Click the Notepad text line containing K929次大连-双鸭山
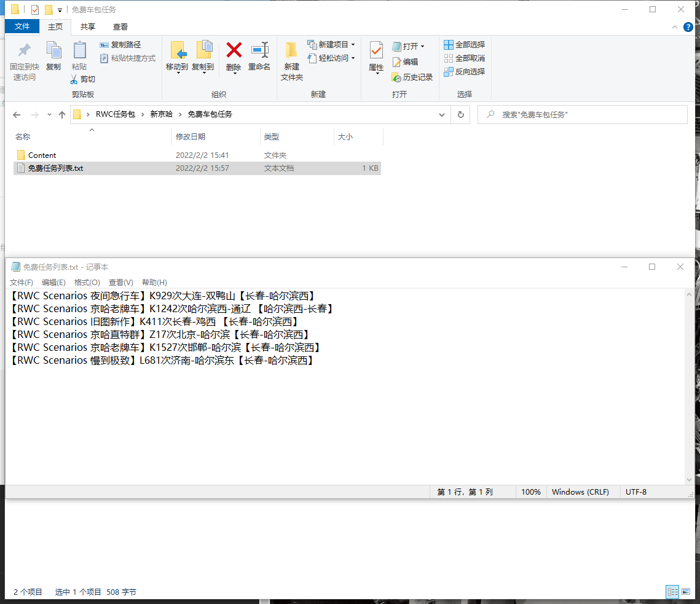This screenshot has height=604, width=700. tap(163, 296)
